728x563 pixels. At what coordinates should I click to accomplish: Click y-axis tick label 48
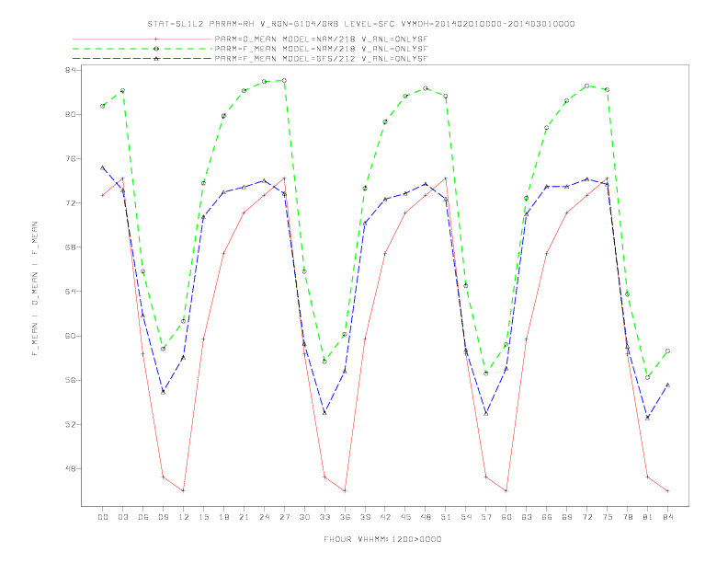pyautogui.click(x=71, y=468)
